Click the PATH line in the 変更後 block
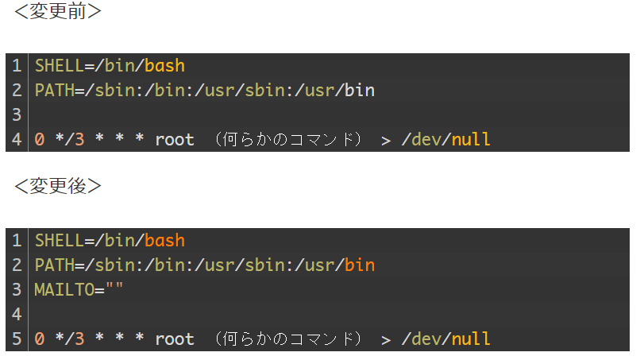The width and height of the screenshot is (644, 360). 204,265
